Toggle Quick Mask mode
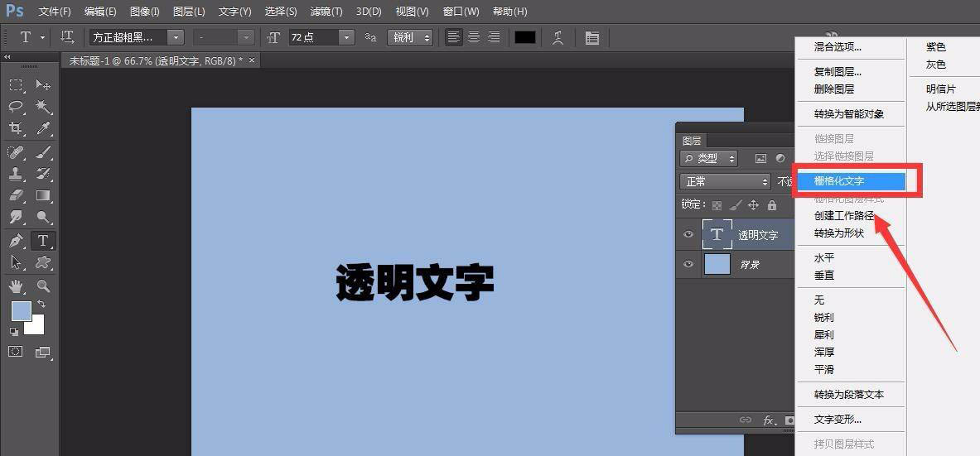This screenshot has width=980, height=456. point(16,352)
